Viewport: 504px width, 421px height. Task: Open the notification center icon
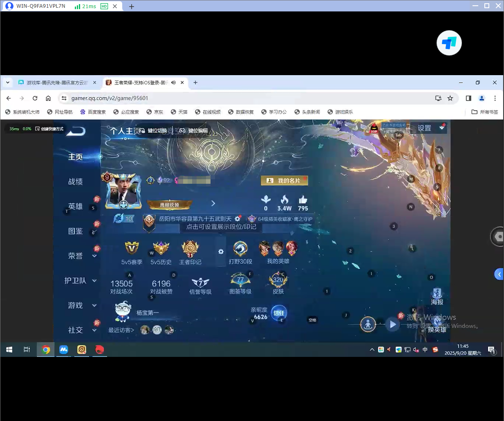point(492,350)
